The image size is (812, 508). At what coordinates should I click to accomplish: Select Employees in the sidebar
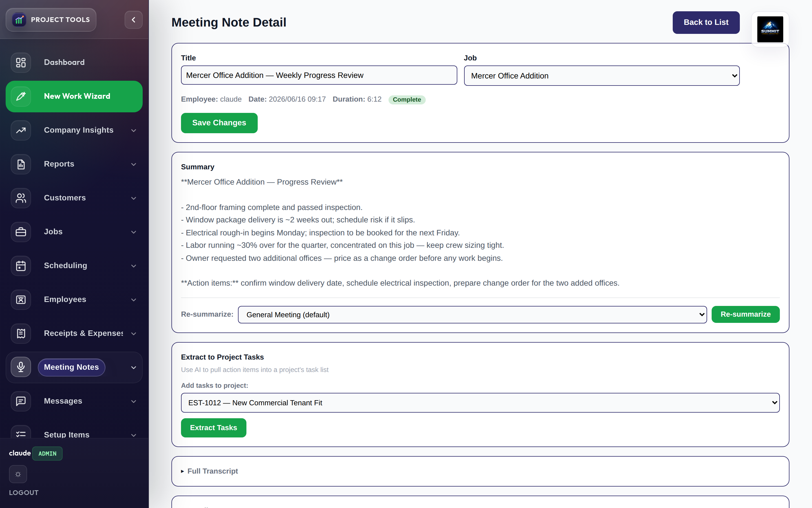point(65,299)
